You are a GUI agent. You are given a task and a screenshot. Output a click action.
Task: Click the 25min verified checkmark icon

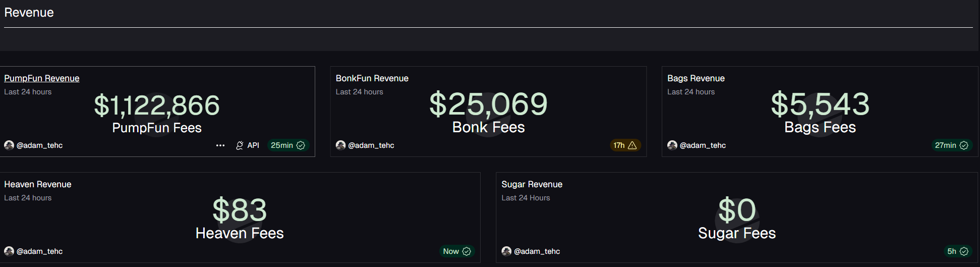click(301, 145)
